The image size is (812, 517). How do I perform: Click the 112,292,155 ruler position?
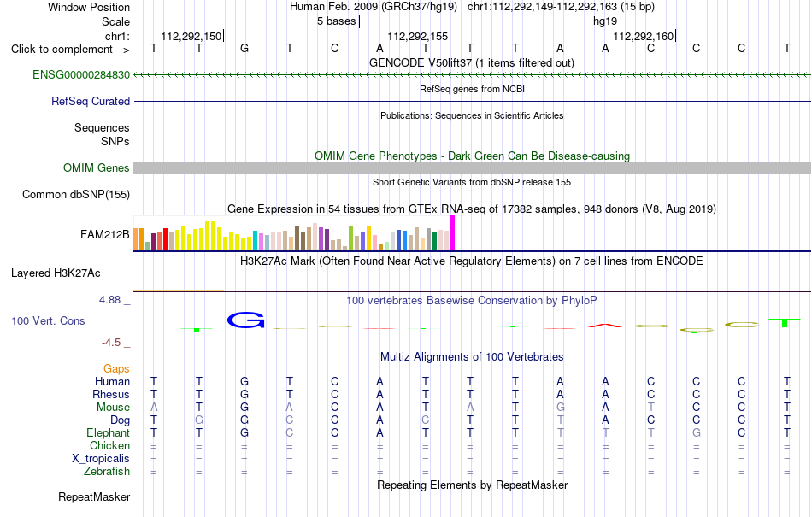pos(417,36)
